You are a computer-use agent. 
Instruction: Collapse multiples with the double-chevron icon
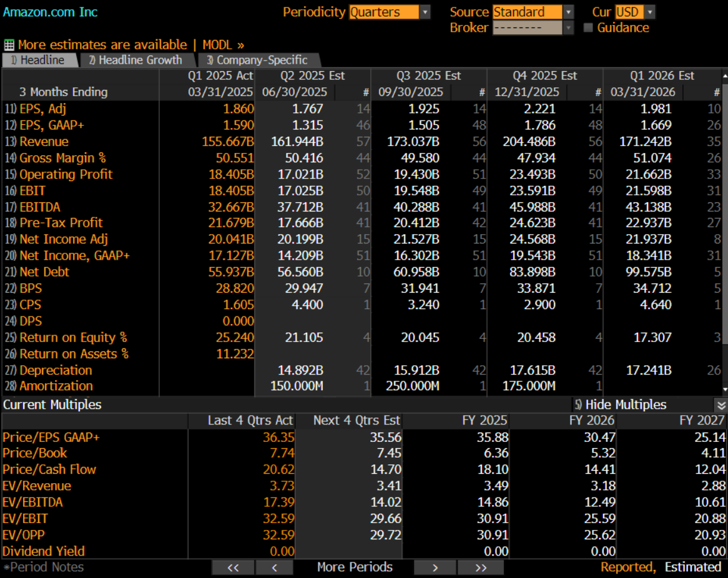[721, 405]
